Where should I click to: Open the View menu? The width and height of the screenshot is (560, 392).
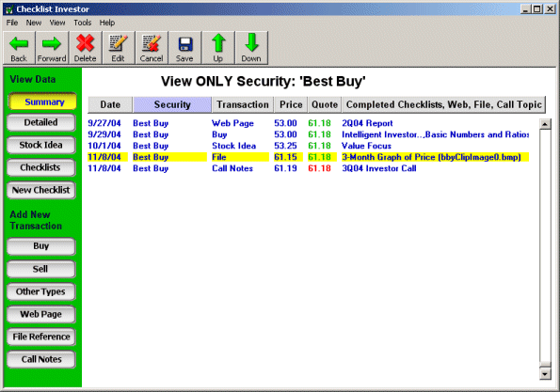click(57, 23)
